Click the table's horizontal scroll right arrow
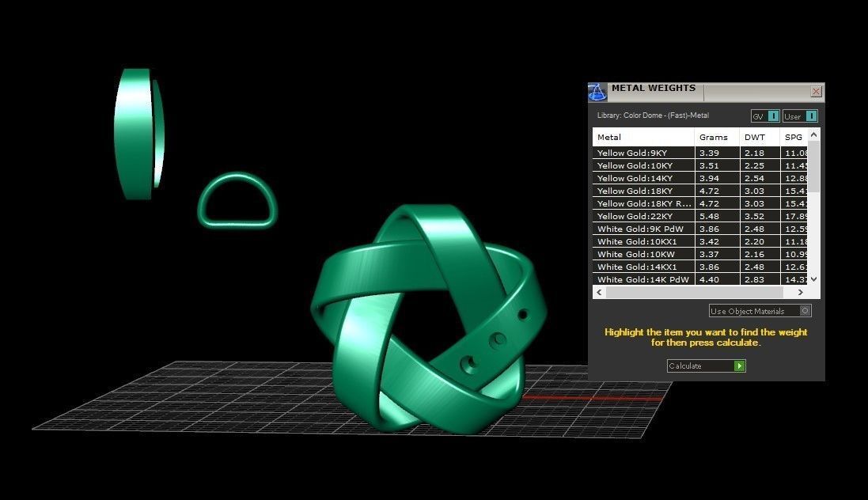868x500 pixels. coord(800,293)
